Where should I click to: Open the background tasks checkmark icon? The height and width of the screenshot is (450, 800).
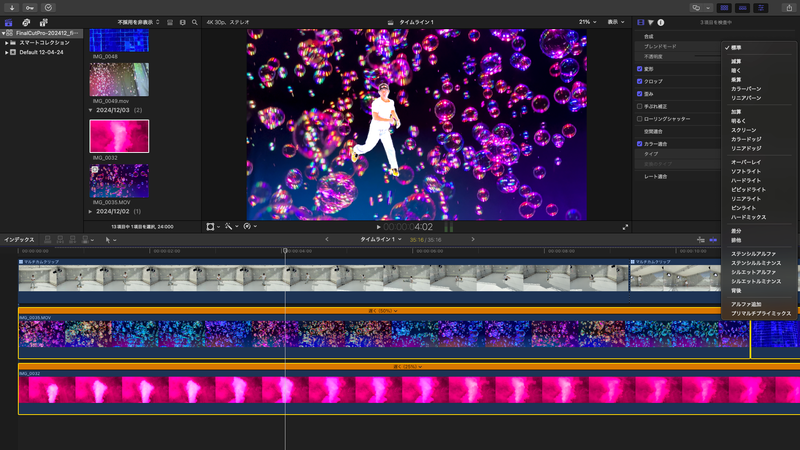48,8
